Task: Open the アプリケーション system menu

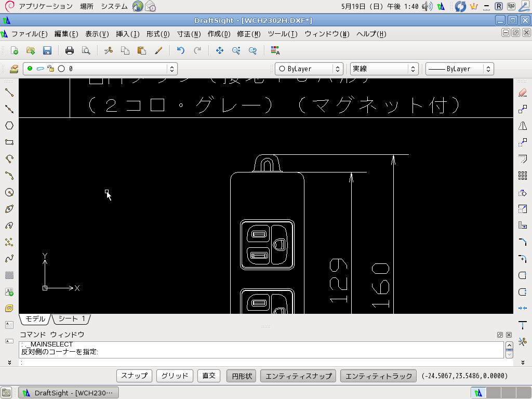Action: pos(46,6)
